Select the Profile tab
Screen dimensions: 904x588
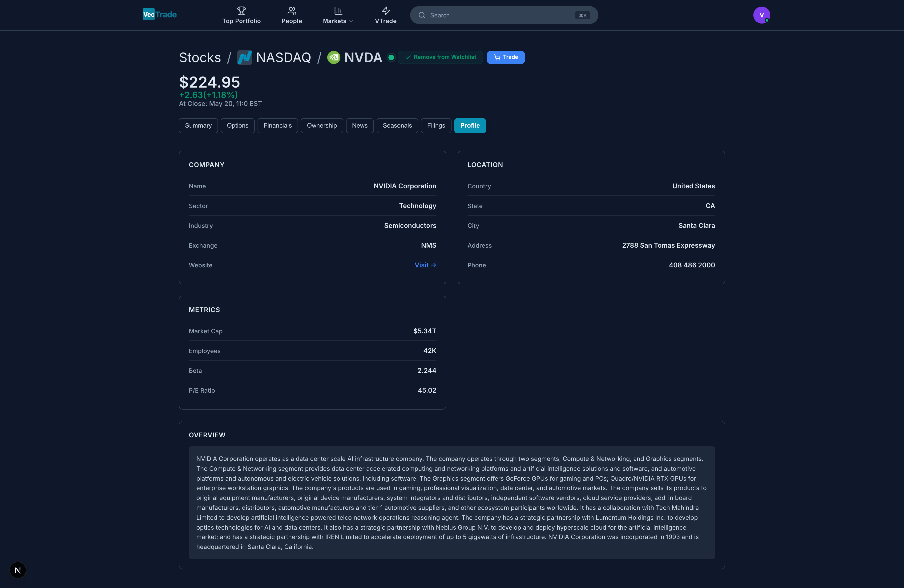470,126
